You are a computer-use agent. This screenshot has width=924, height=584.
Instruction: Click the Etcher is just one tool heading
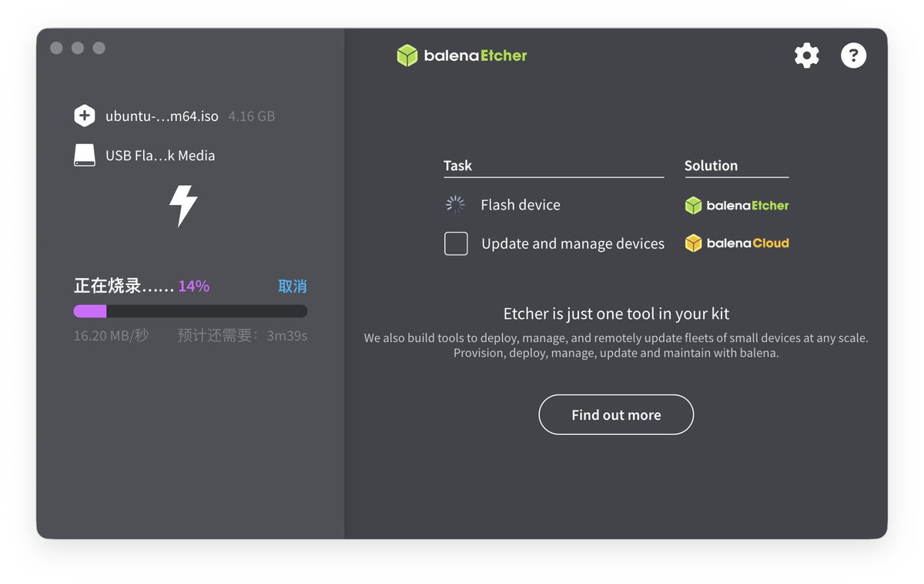click(616, 314)
